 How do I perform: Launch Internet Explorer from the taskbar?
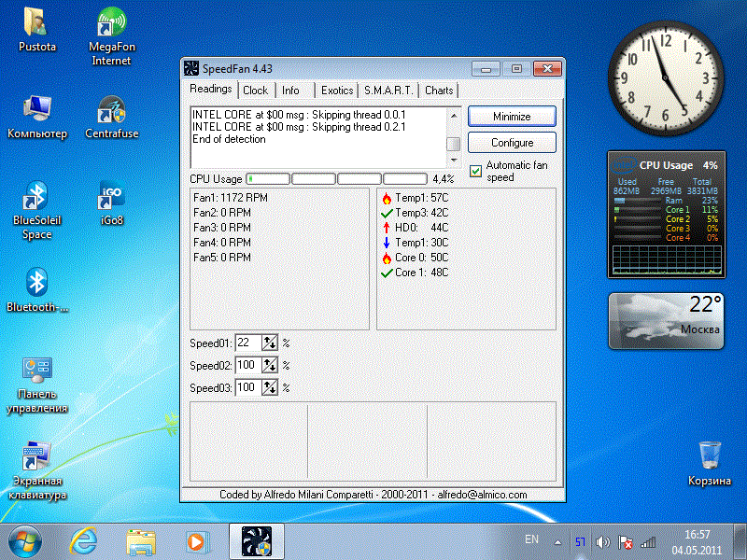(x=85, y=540)
